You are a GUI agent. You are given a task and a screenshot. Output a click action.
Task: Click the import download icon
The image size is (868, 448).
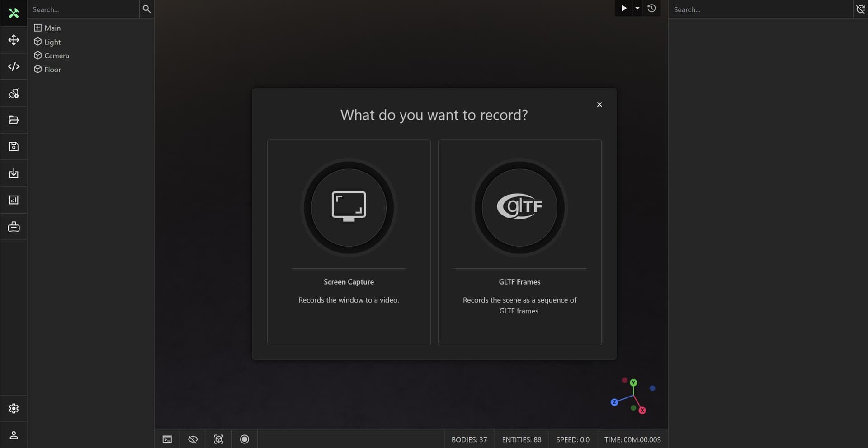(14, 173)
